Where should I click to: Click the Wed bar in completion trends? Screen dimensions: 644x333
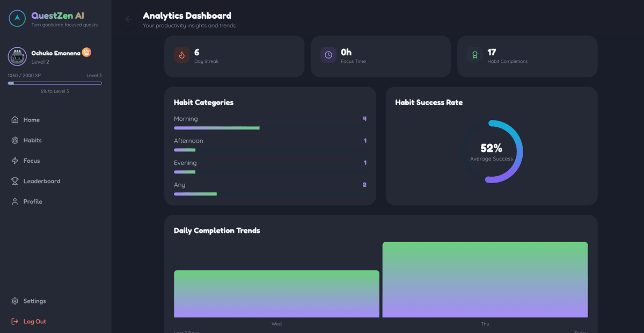pos(276,294)
